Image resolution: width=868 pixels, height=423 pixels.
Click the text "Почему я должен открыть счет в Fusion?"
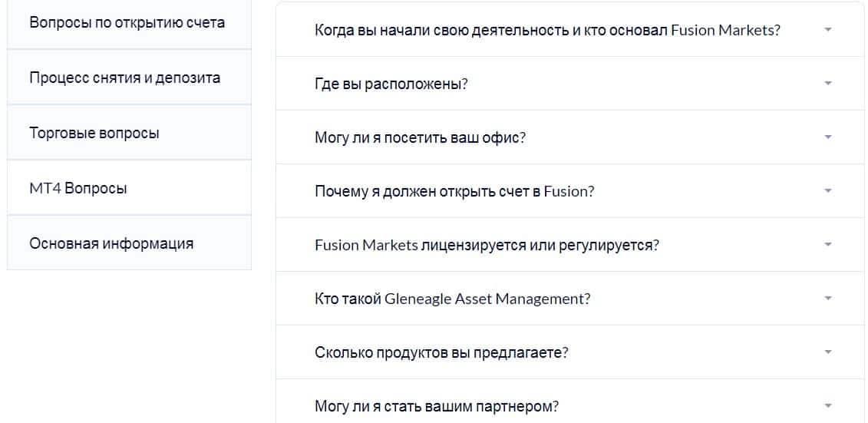tap(454, 191)
